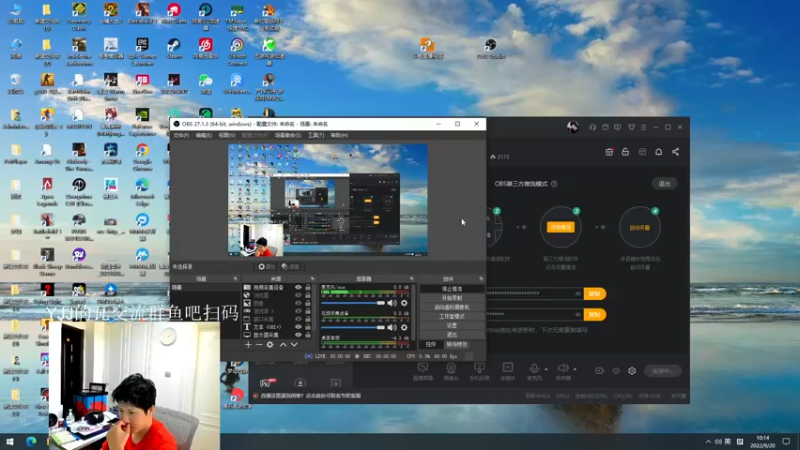Lock the image source
The image size is (800, 450).
pos(308,303)
